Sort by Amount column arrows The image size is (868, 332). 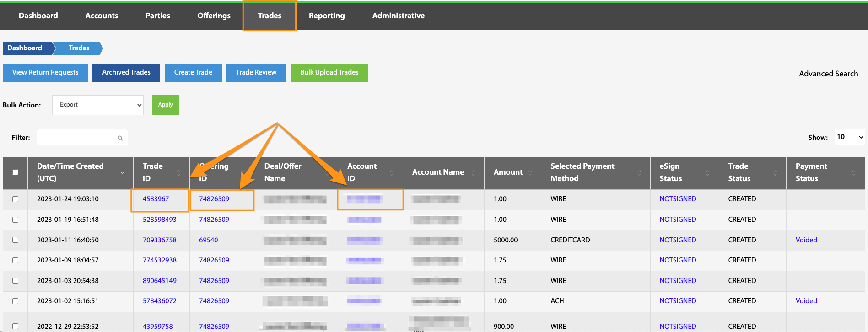pyautogui.click(x=530, y=173)
